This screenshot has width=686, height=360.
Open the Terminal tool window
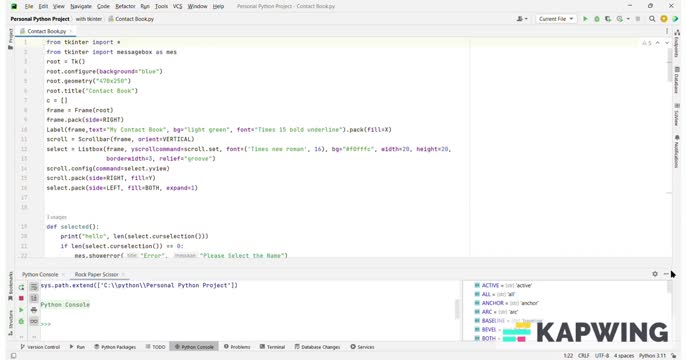[x=272, y=347]
